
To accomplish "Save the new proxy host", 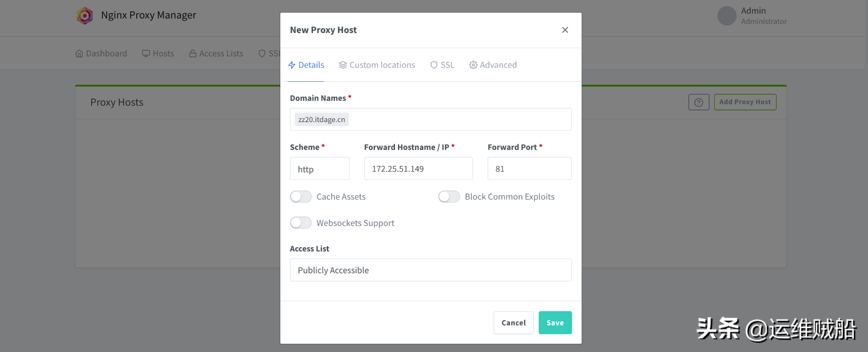I will click(x=555, y=322).
